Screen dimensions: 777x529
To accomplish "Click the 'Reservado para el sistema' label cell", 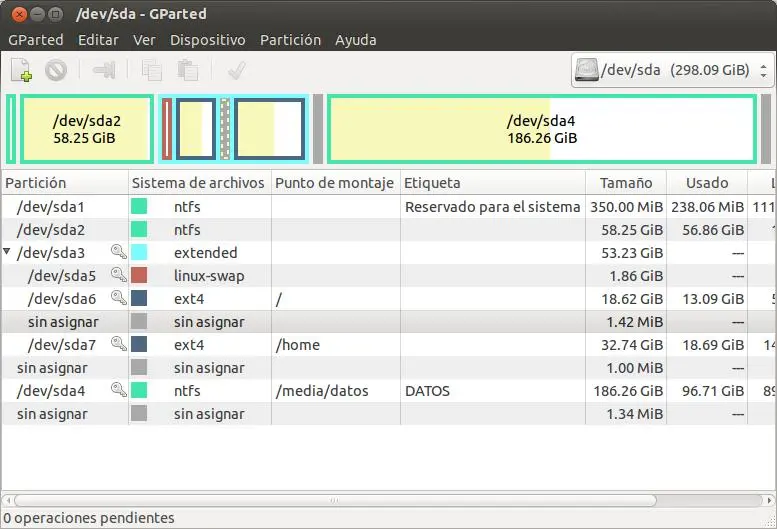I will tap(493, 207).
